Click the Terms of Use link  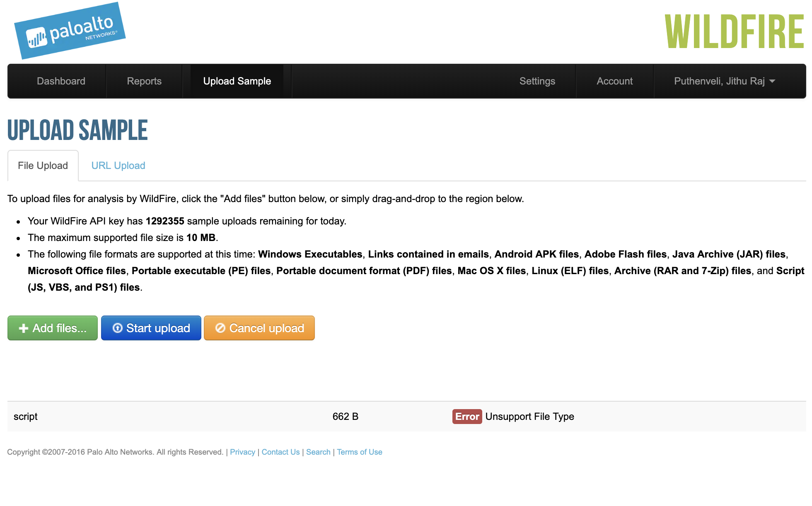359,452
